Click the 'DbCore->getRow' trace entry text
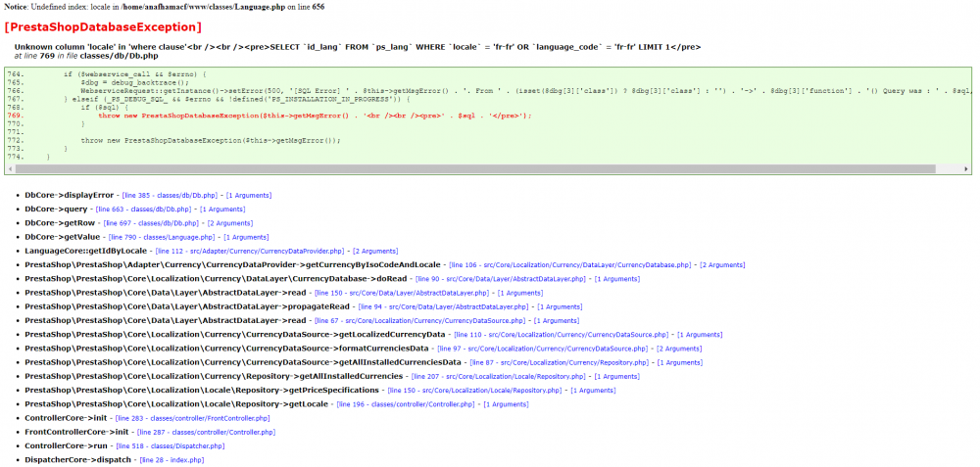 [x=60, y=223]
